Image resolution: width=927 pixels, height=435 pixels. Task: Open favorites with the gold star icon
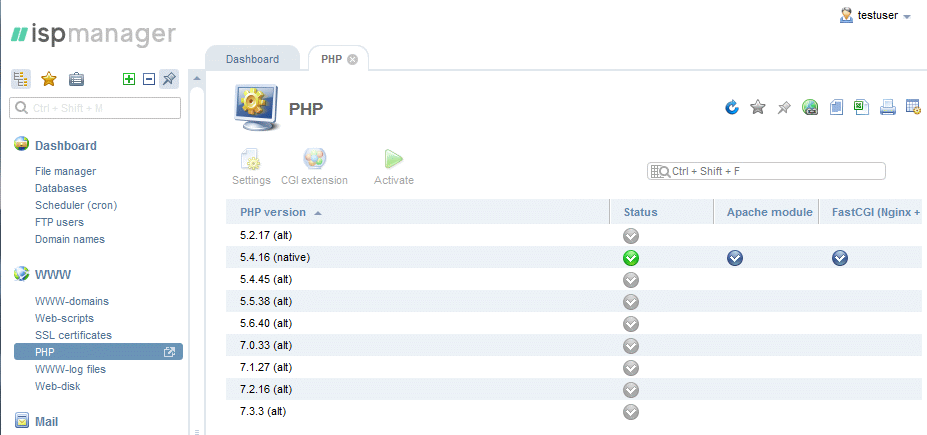coord(48,79)
